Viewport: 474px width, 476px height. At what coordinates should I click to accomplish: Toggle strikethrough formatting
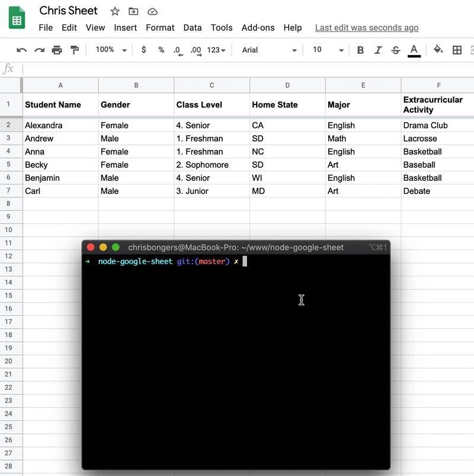pos(395,50)
